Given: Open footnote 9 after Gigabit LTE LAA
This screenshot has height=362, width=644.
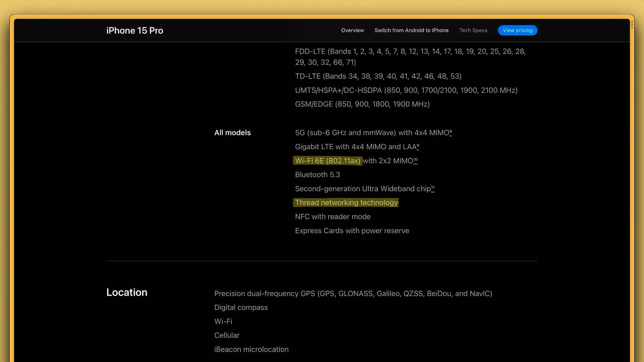Looking at the screenshot, I should pos(418,146).
